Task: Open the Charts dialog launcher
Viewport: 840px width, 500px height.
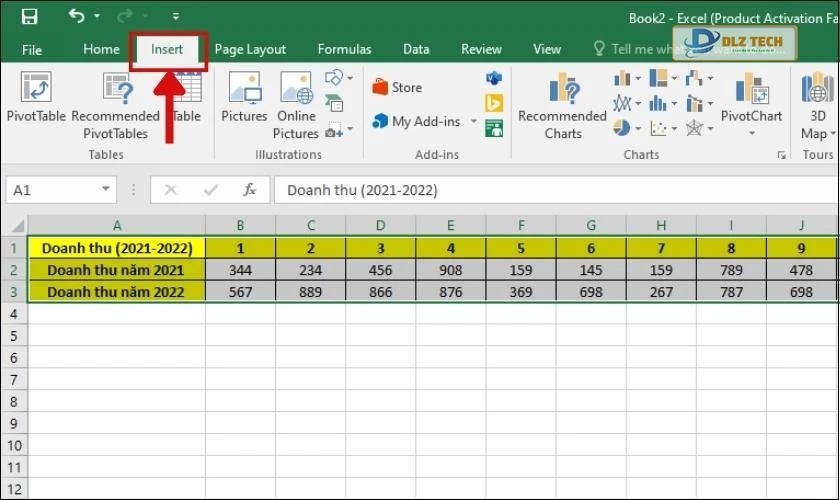Action: pyautogui.click(x=780, y=155)
